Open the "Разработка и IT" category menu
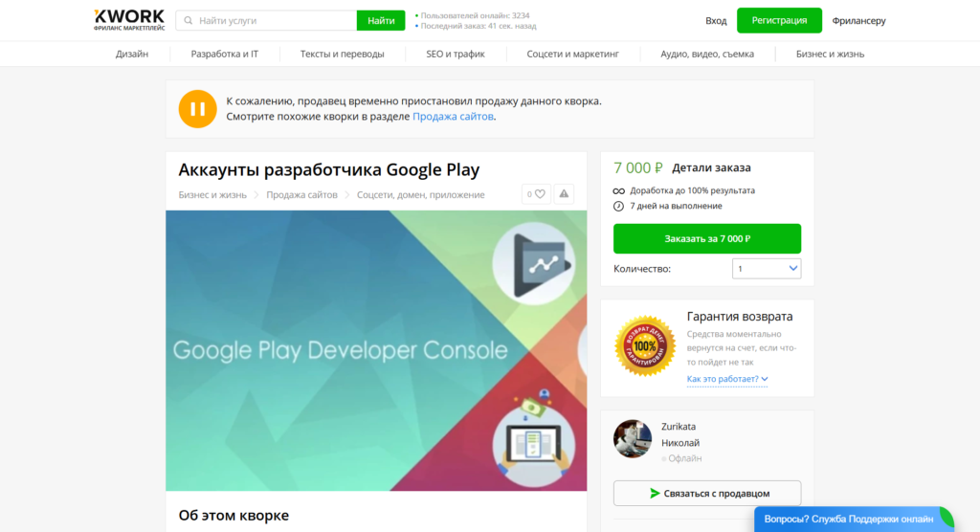Screen dimensions: 980x532 (224, 54)
